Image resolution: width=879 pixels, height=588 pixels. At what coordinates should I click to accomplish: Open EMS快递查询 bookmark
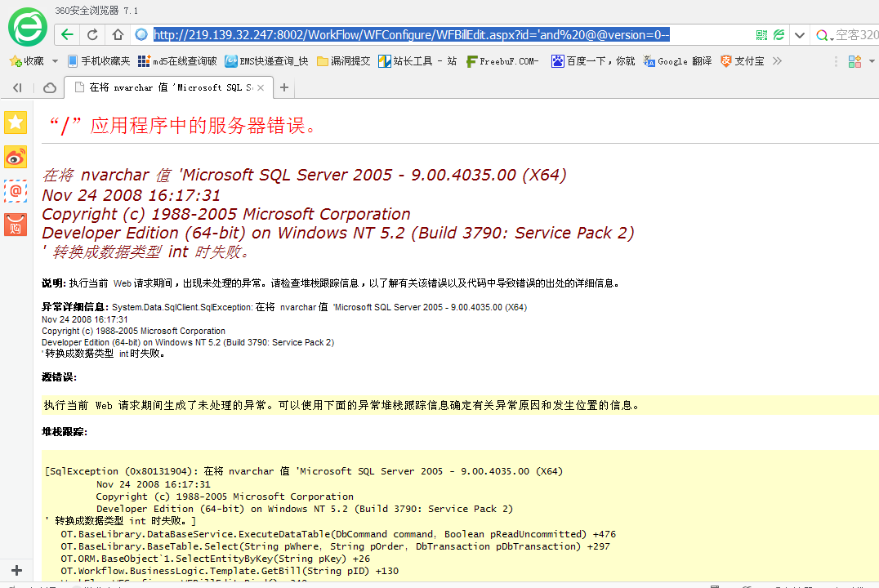pyautogui.click(x=266, y=61)
